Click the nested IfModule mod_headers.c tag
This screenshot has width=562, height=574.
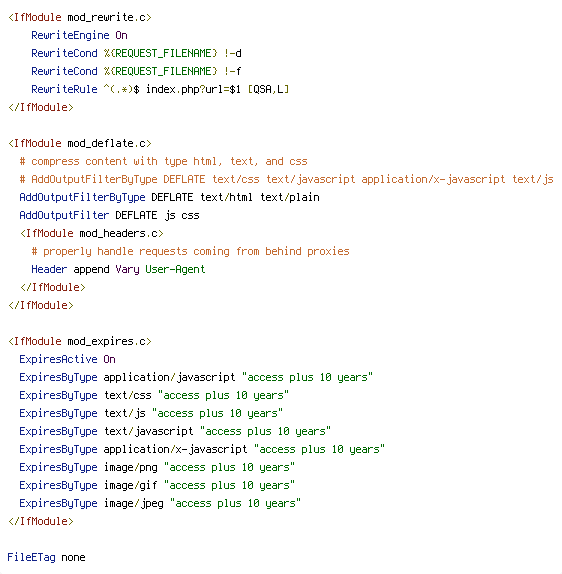(92, 233)
